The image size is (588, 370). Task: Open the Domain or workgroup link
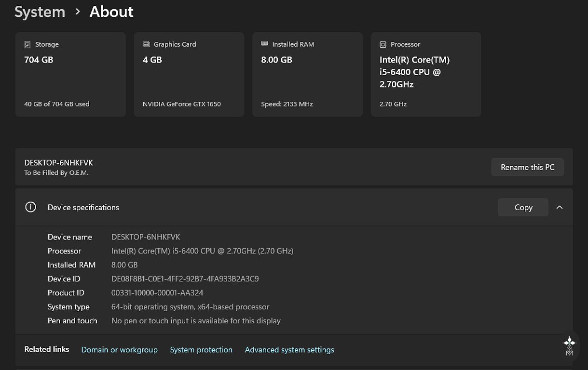(119, 350)
